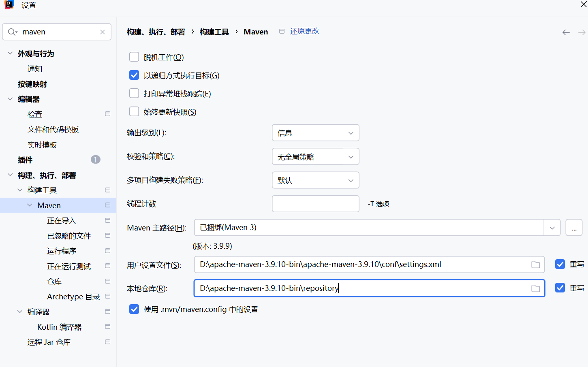Screen dimensions: 588x367
Task: Click project-level icon beside Kotlin 编译器
Action: 107,326
